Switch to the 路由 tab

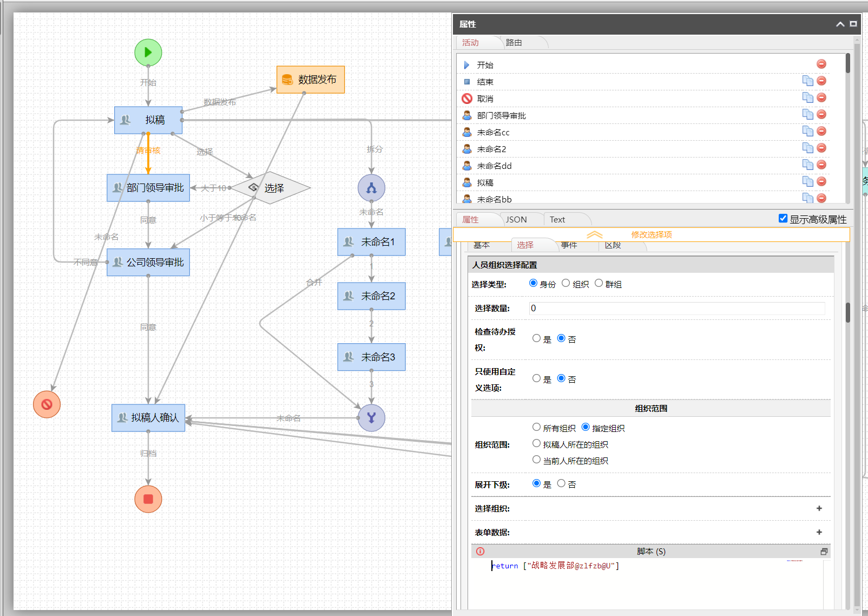point(514,43)
